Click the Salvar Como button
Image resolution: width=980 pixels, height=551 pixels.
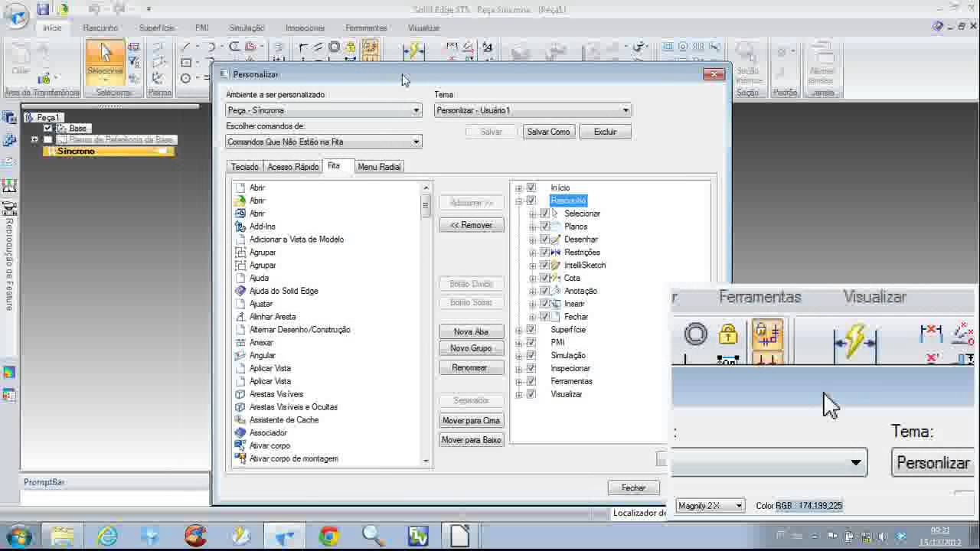548,132
